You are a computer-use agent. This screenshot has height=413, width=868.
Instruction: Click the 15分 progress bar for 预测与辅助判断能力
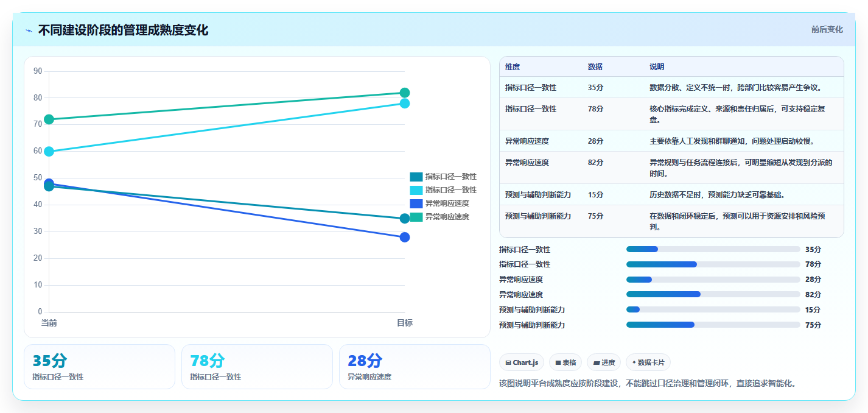click(x=713, y=309)
